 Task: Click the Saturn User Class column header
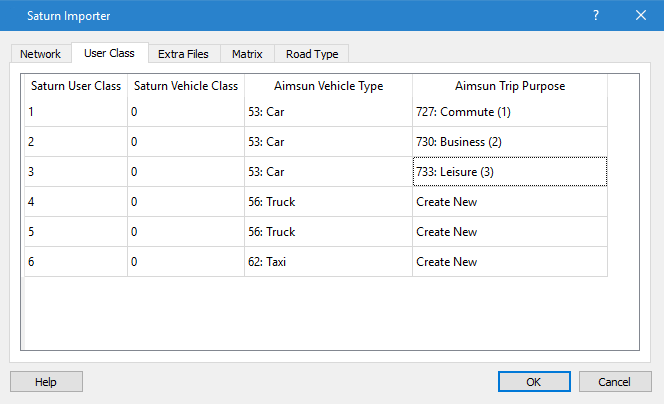76,86
